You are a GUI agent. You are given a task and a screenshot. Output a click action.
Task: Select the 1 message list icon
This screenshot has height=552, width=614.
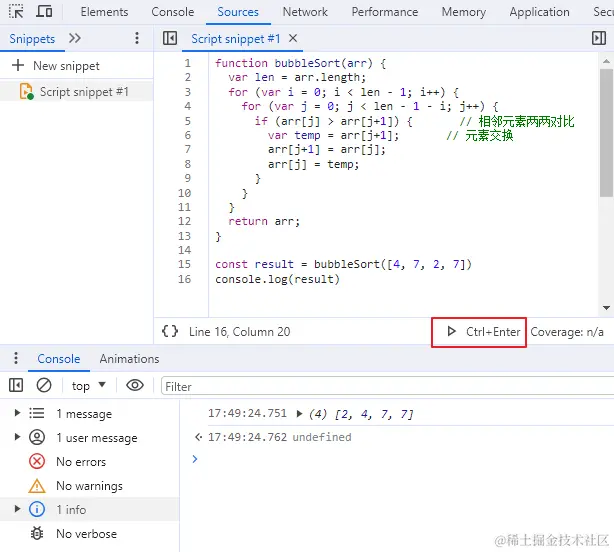pyautogui.click(x=37, y=413)
